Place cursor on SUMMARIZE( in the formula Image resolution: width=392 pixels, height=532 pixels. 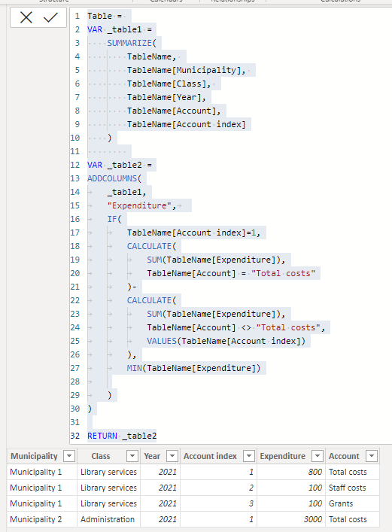(x=132, y=43)
